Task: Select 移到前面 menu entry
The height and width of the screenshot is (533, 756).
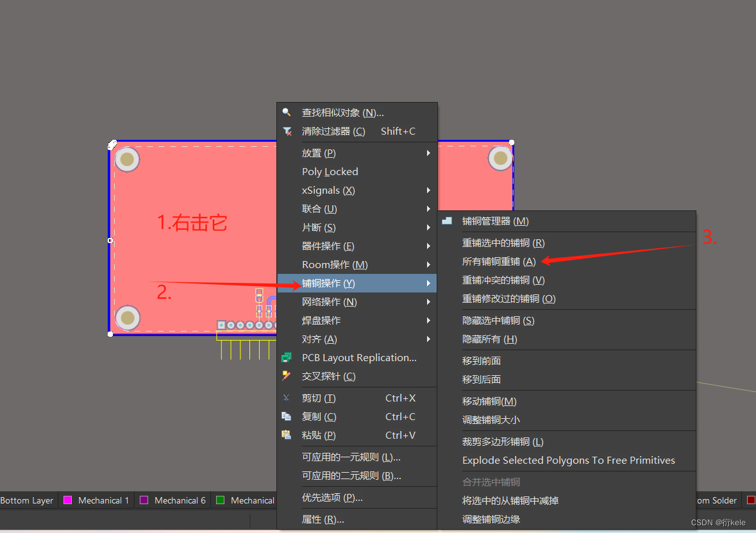Action: click(567, 361)
